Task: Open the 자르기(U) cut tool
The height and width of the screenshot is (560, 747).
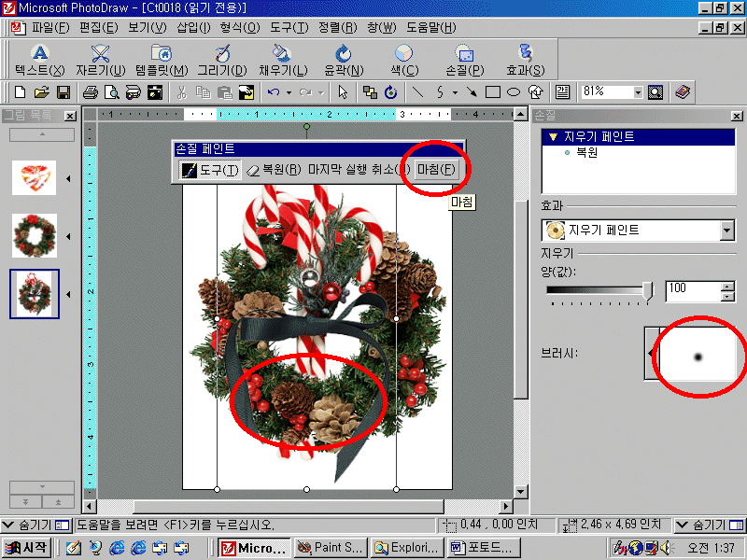Action: pyautogui.click(x=100, y=61)
